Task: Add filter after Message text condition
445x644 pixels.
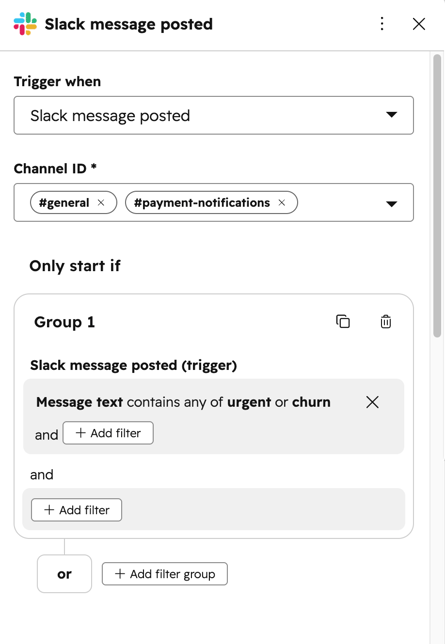Action: 108,433
